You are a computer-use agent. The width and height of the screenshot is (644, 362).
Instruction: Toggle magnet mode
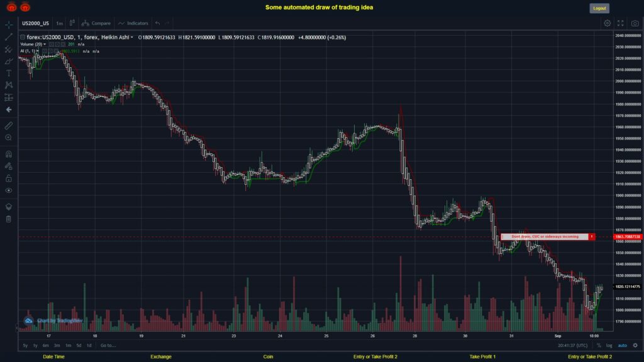9,155
